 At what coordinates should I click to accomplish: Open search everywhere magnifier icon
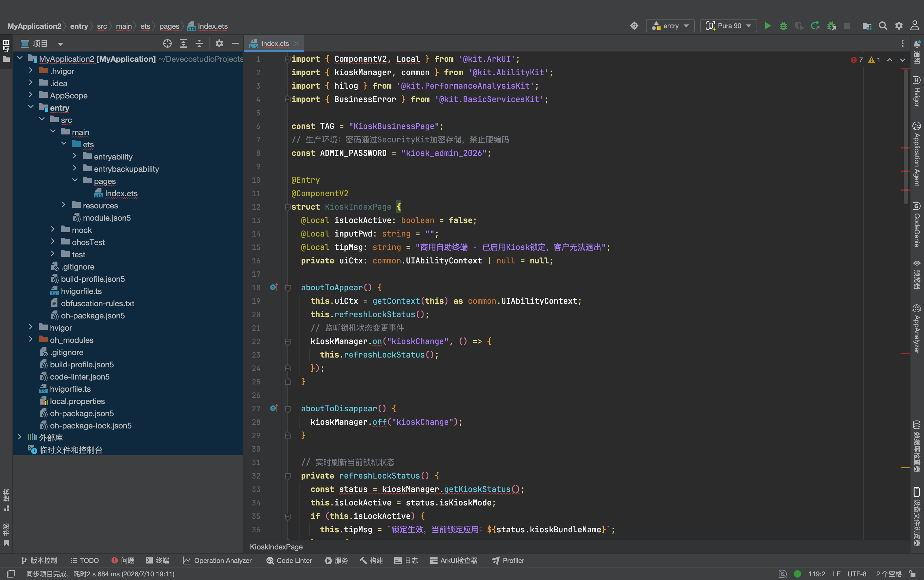coord(883,26)
